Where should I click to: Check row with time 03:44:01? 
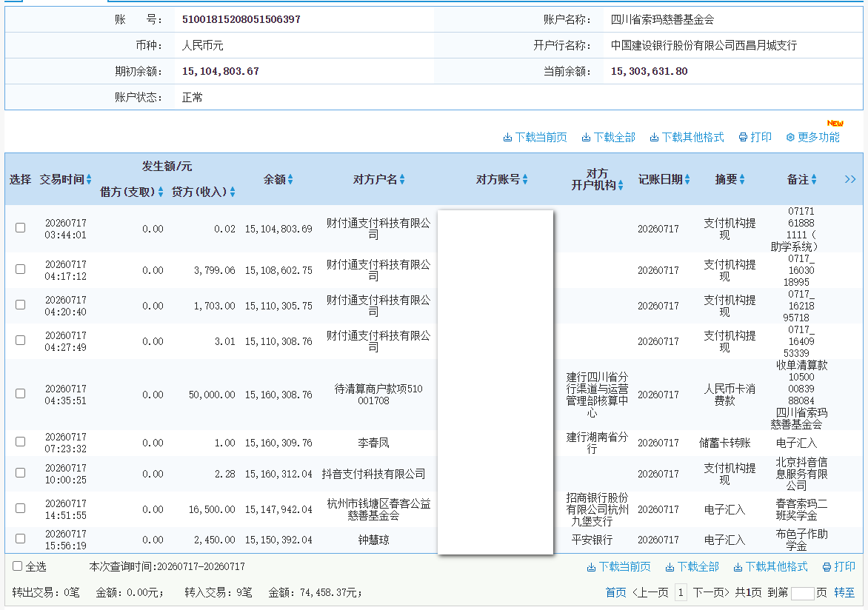click(x=21, y=227)
